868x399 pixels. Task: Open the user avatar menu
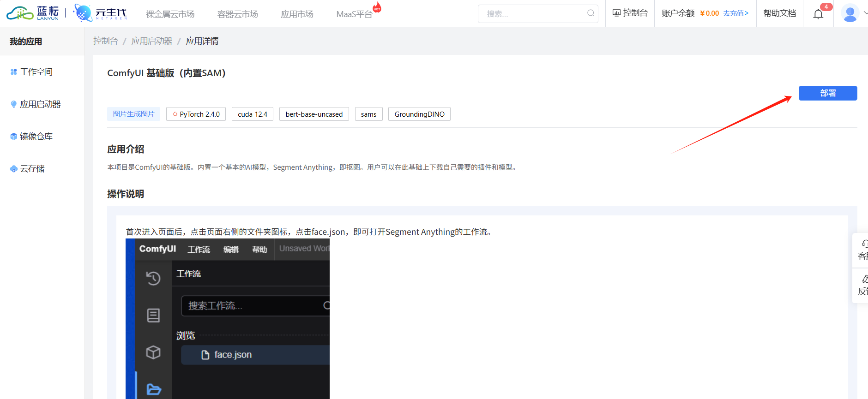[x=850, y=13]
